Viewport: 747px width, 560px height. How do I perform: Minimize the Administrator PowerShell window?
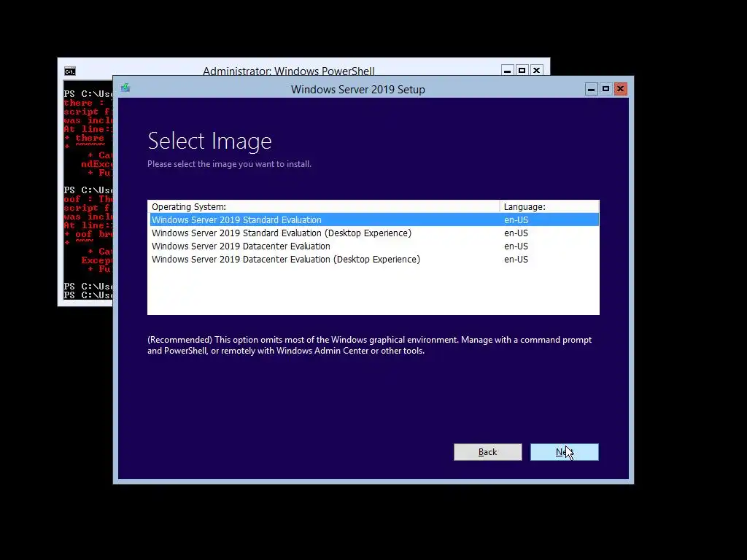508,71
